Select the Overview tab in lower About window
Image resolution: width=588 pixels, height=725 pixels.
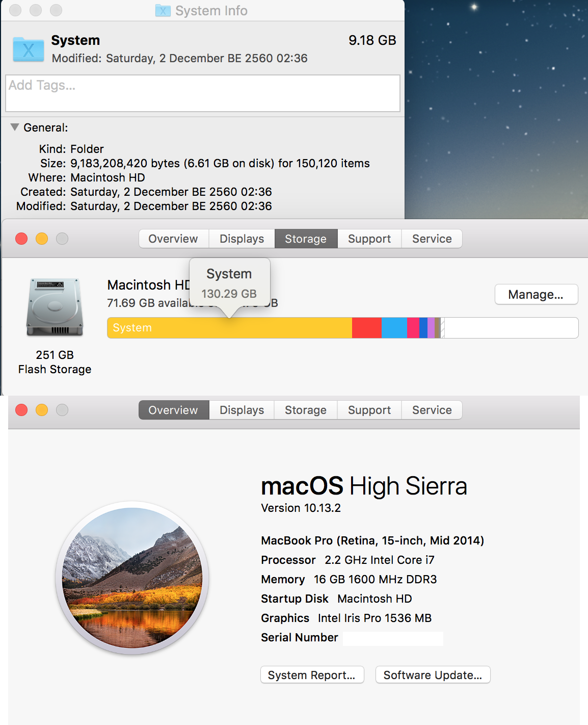pos(173,410)
